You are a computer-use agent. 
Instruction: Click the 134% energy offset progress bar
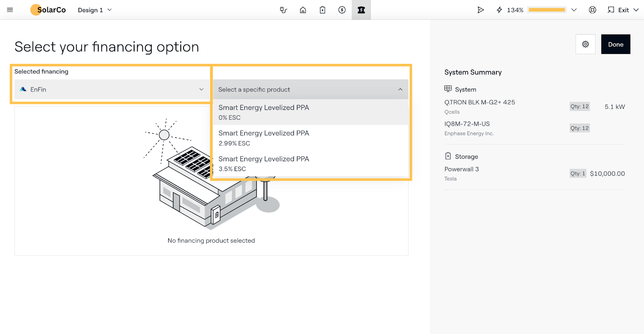click(x=547, y=10)
